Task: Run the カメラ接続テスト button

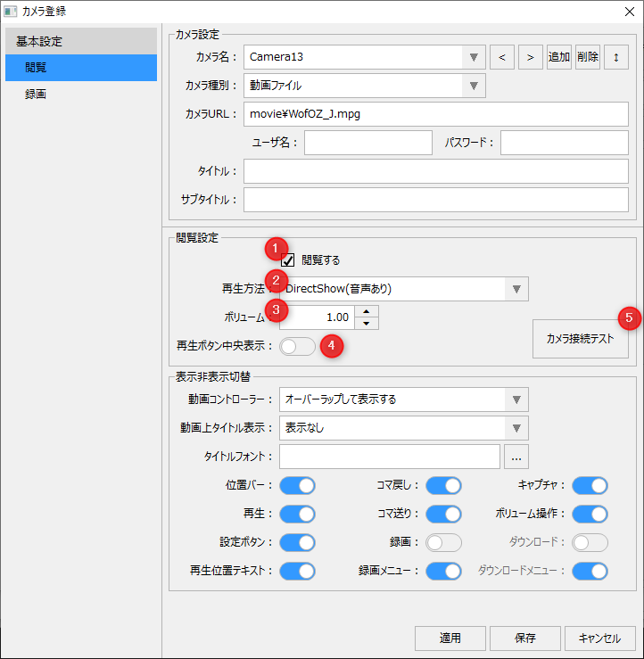Action: tap(581, 339)
